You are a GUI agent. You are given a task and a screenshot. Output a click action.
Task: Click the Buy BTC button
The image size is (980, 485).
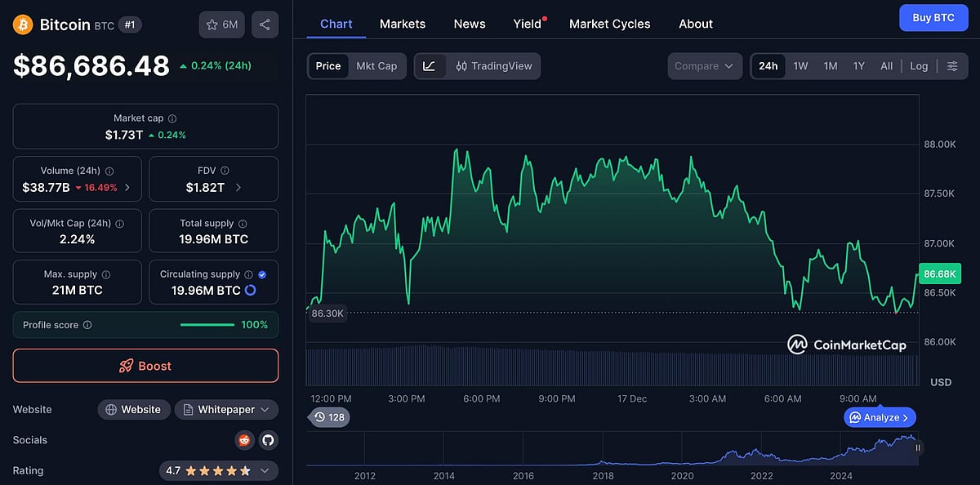point(933,17)
